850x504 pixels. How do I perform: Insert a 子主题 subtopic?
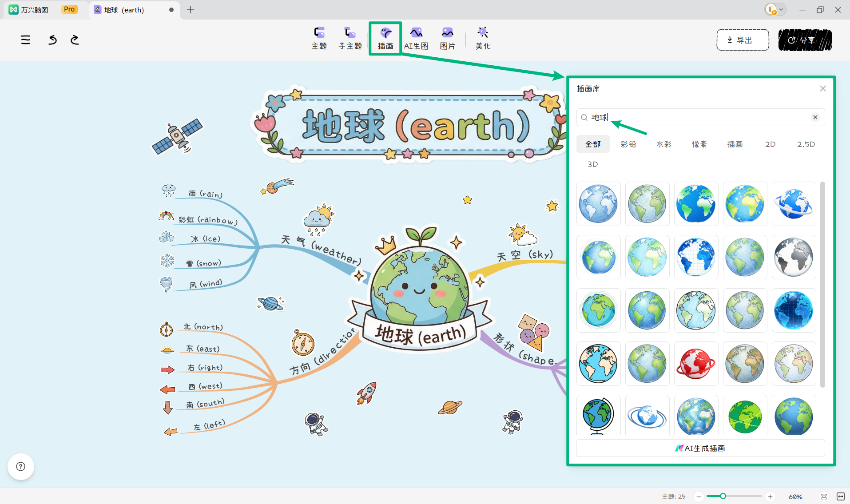pyautogui.click(x=350, y=38)
